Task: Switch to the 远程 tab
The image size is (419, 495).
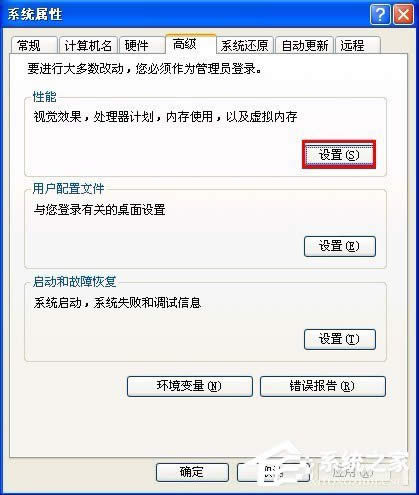Action: coord(358,45)
